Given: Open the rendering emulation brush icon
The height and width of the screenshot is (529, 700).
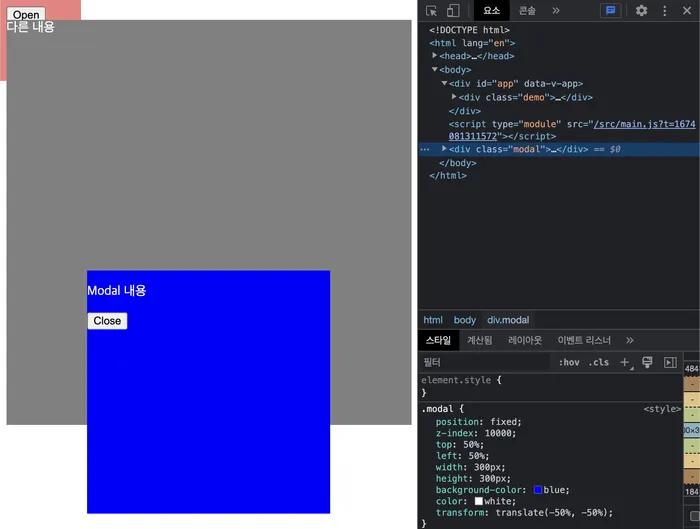Looking at the screenshot, I should click(647, 362).
